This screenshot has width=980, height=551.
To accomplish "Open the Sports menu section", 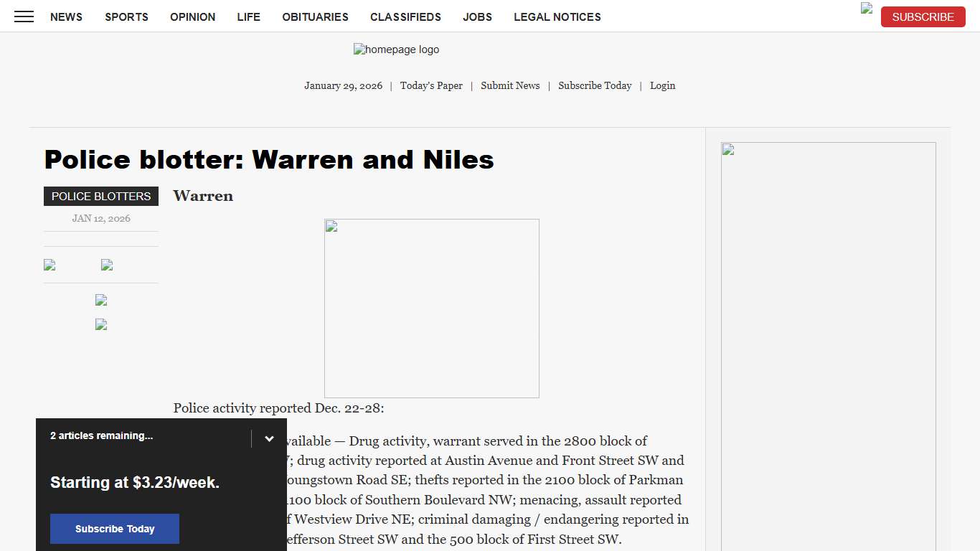I will [x=126, y=17].
